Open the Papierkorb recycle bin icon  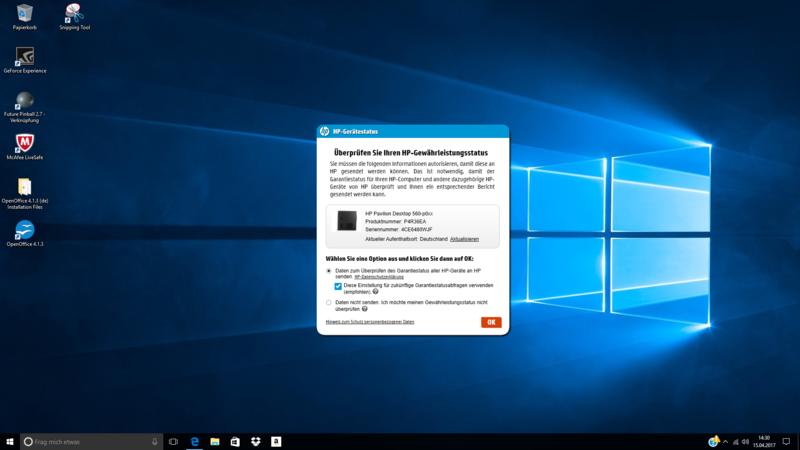coord(25,14)
